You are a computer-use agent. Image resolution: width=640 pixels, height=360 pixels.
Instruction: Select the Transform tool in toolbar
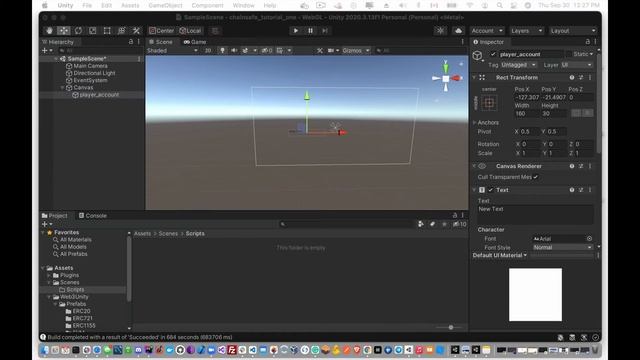click(122, 31)
